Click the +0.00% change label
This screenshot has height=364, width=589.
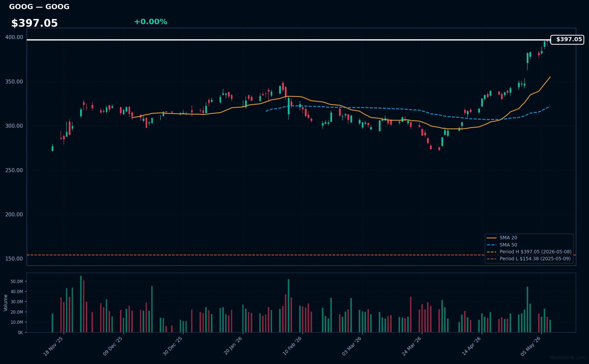151,22
